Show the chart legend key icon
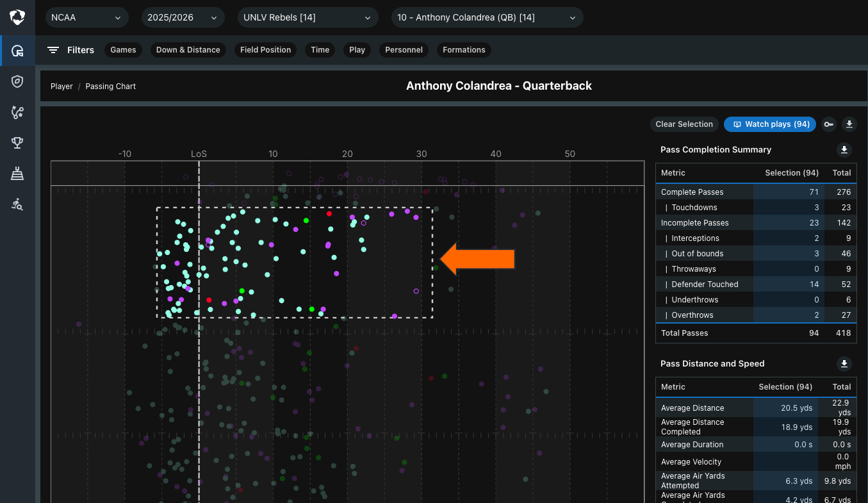Screen dimensions: 868x503 [x=829, y=124]
